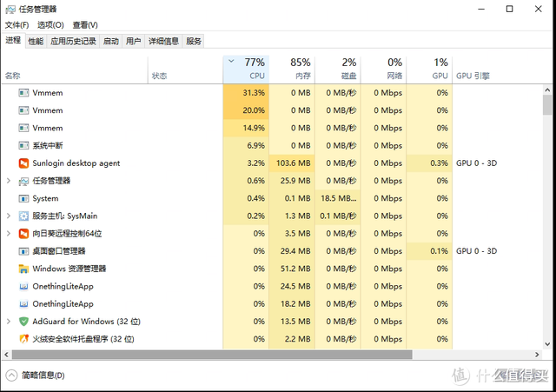Expand the 任务管理器 process group
The width and height of the screenshot is (556, 392).
click(9, 181)
